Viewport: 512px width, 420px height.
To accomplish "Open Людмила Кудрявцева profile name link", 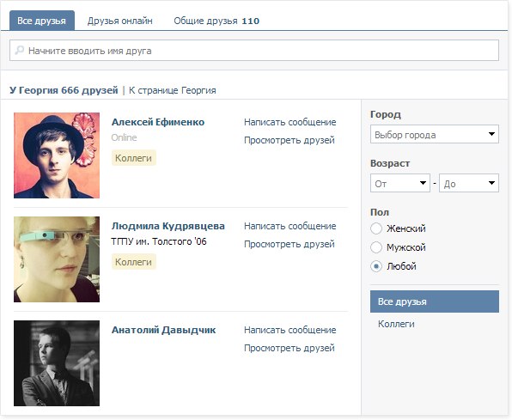I will 168,226.
